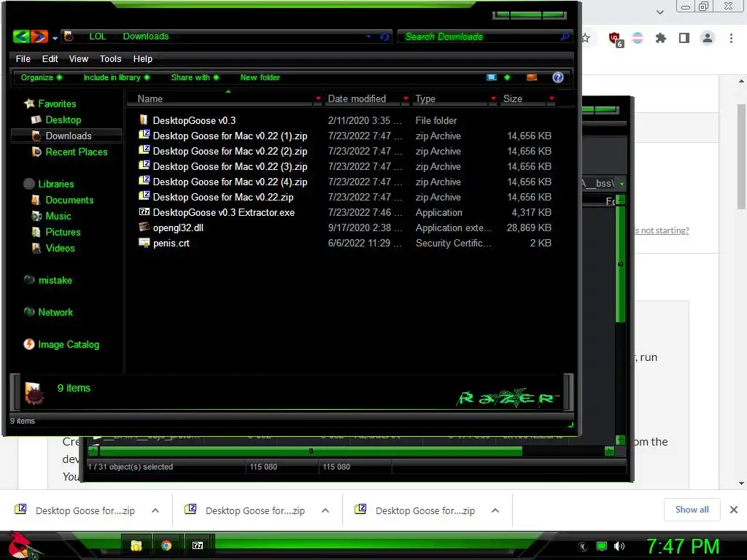Select the DesktopGoose v0.3 folder icon

144,120
